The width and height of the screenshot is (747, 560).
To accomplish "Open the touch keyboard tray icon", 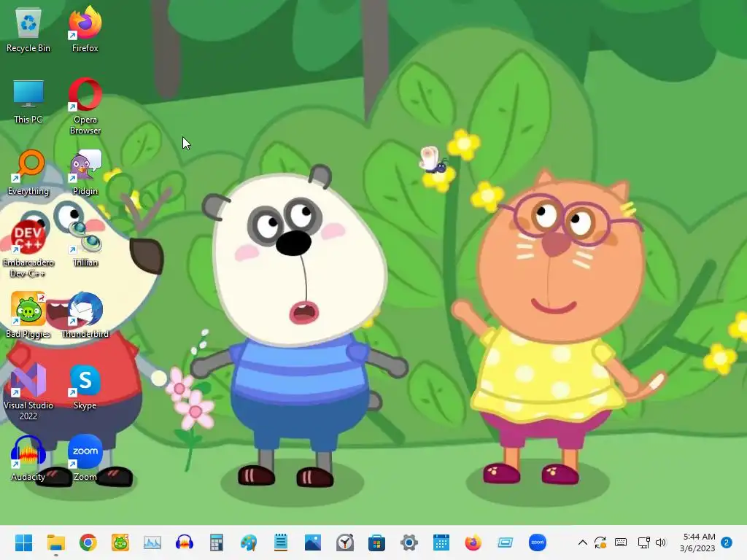I will click(x=621, y=542).
